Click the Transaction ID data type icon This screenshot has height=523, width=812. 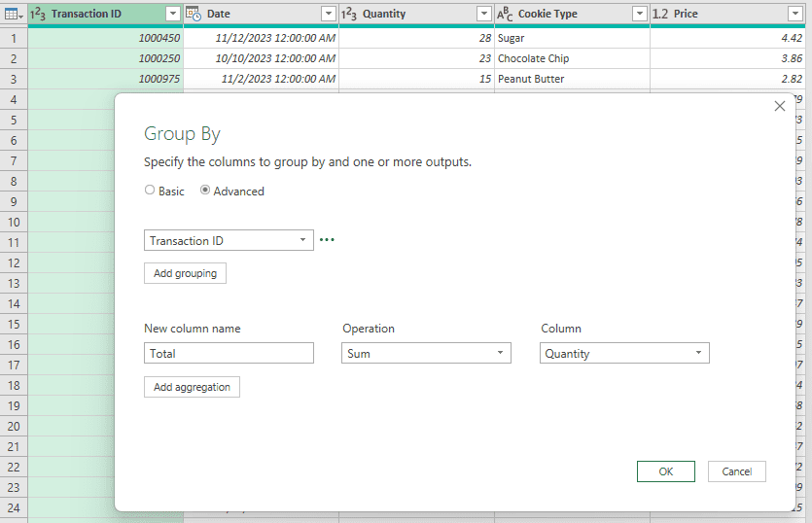[x=39, y=14]
